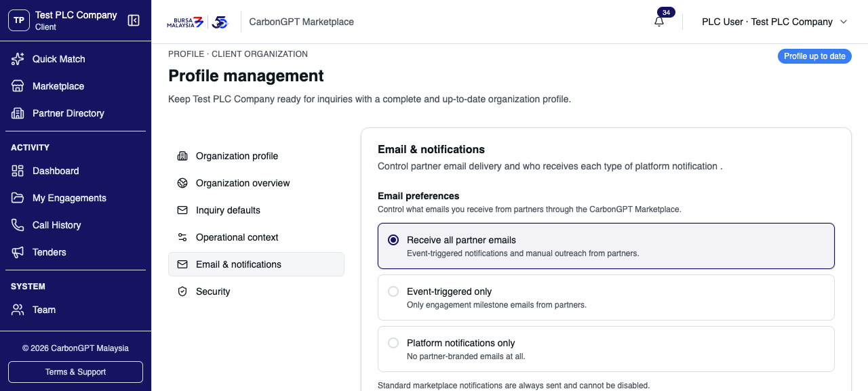Collapse the sidebar with the panel icon
This screenshot has height=391, width=868.
[x=134, y=20]
